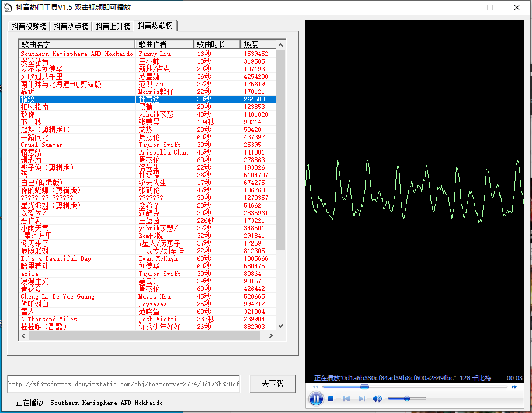This screenshot has width=532, height=413.
Task: Select the highlighted song 指纹
Action: [147, 99]
